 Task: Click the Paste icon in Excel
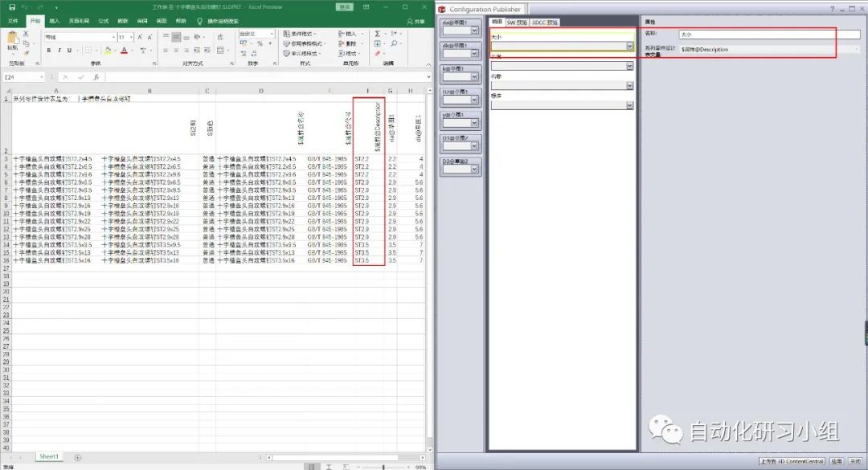point(12,39)
